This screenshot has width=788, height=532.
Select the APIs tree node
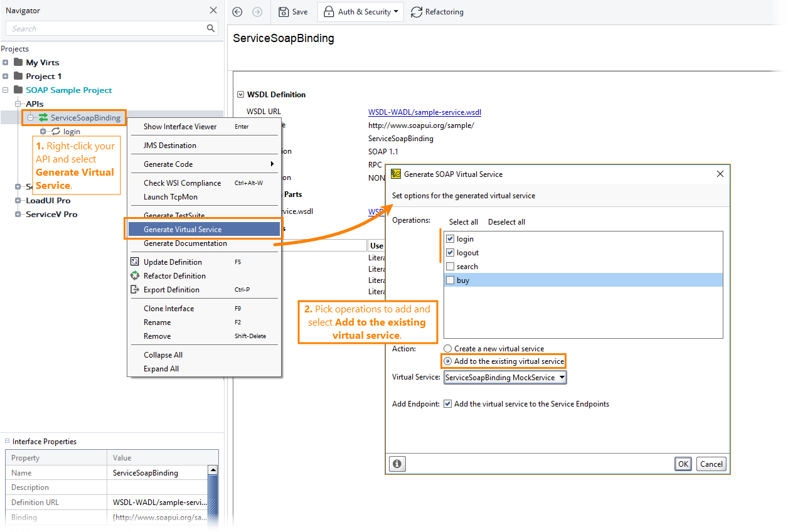[35, 104]
